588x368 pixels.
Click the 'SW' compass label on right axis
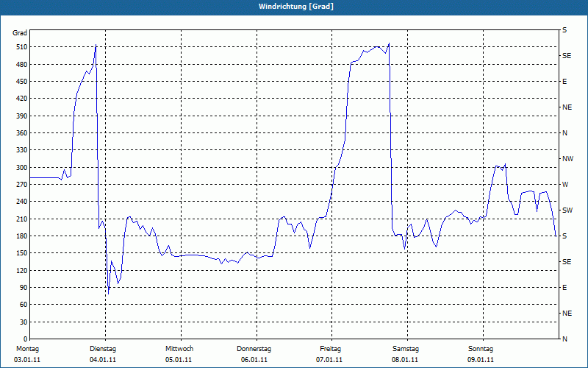567,210
